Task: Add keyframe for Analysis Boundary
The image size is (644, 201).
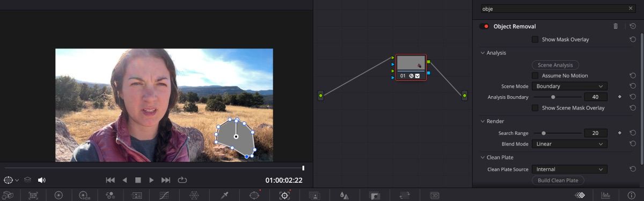Action: click(x=620, y=97)
